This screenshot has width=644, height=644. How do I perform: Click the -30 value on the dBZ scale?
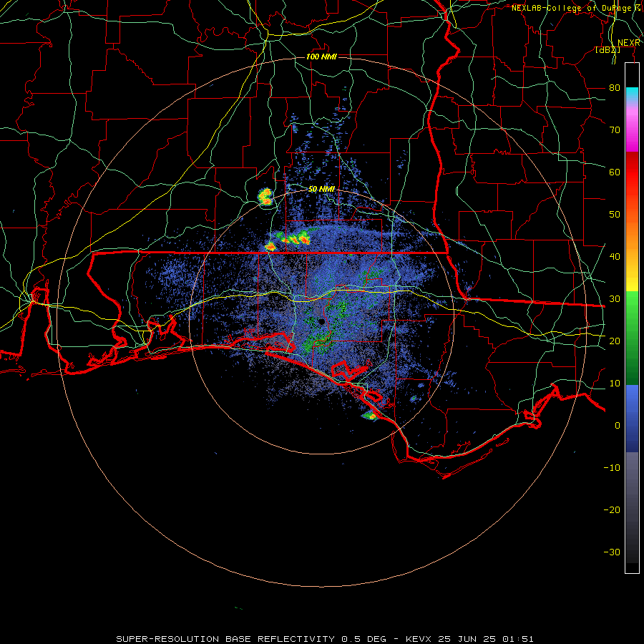[612, 552]
